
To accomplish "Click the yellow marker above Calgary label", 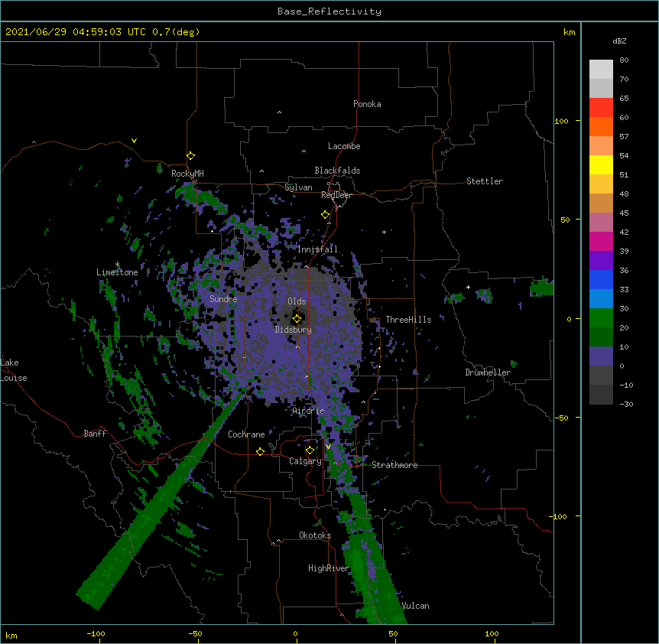I will tap(310, 450).
